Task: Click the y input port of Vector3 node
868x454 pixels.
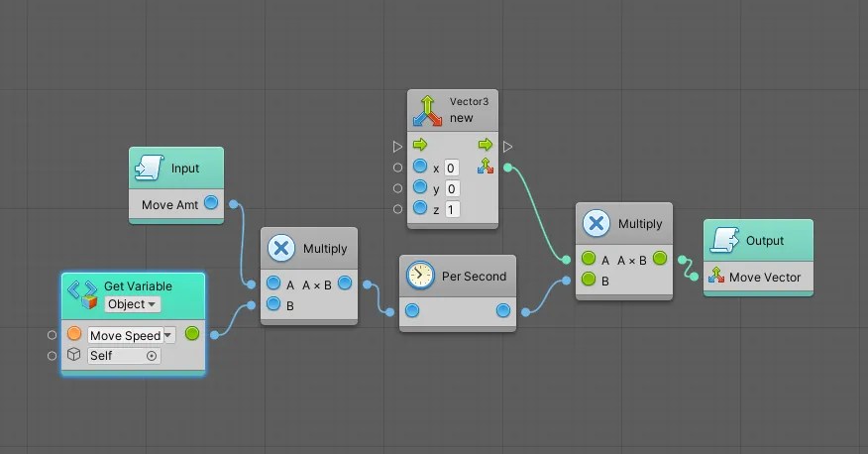Action: point(420,186)
